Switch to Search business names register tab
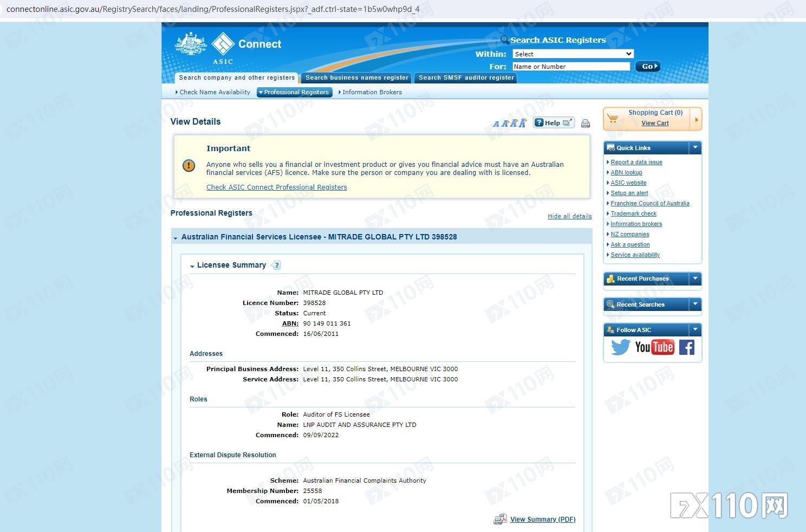806x532 pixels. pyautogui.click(x=356, y=78)
